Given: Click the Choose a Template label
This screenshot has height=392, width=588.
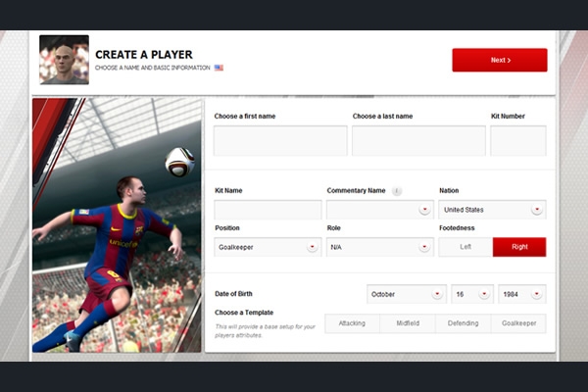Looking at the screenshot, I should 244,313.
